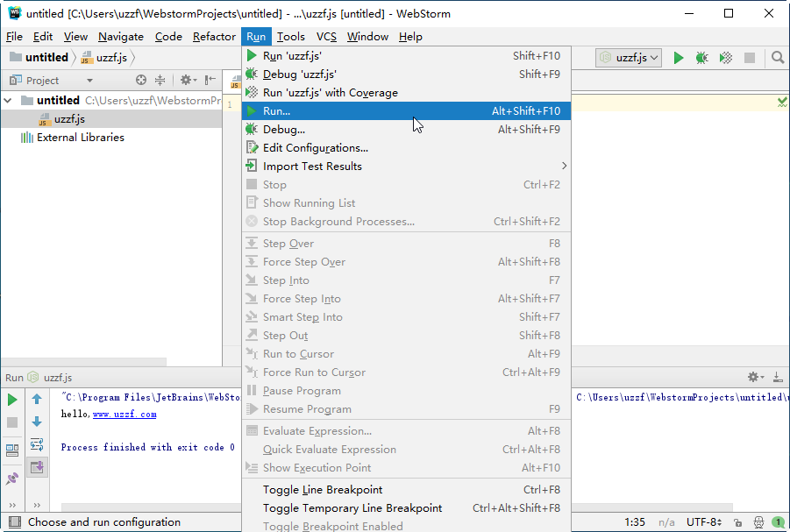The image size is (790, 532).
Task: Click the gray Stop square in the toolbar
Action: coord(750,58)
